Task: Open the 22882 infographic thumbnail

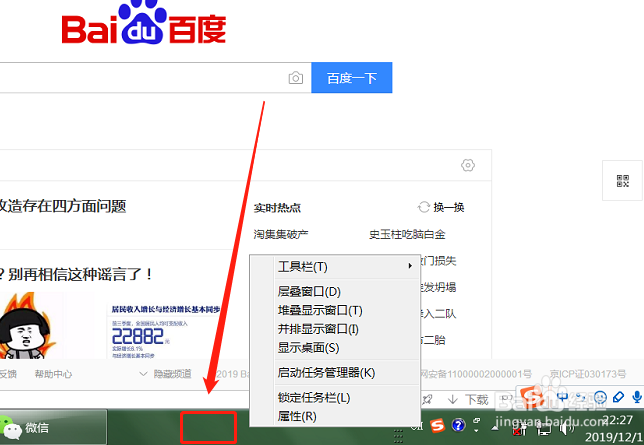Action: coord(166,331)
